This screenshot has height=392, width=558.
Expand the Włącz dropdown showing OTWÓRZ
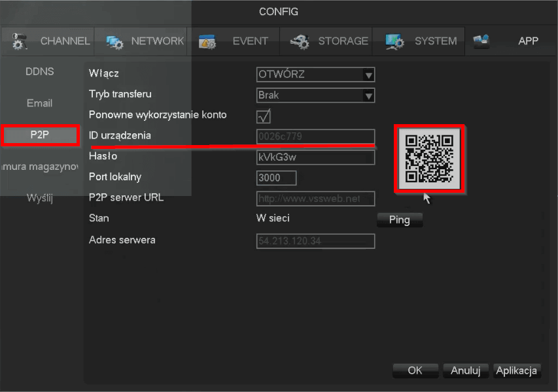368,75
